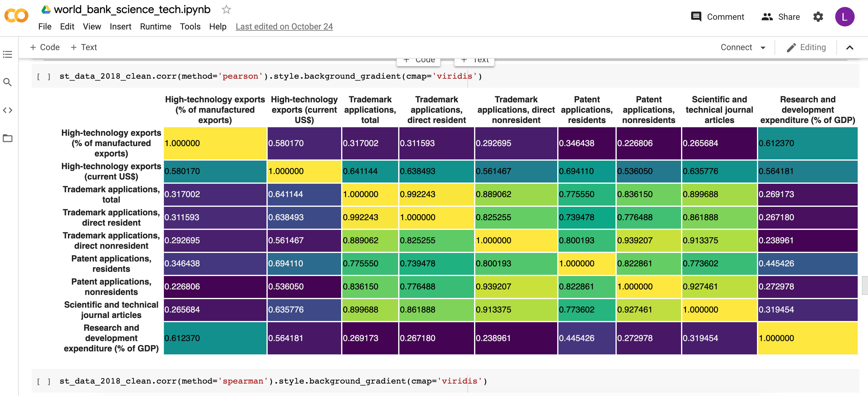Open the Tools menu
868x396 pixels.
tap(190, 27)
